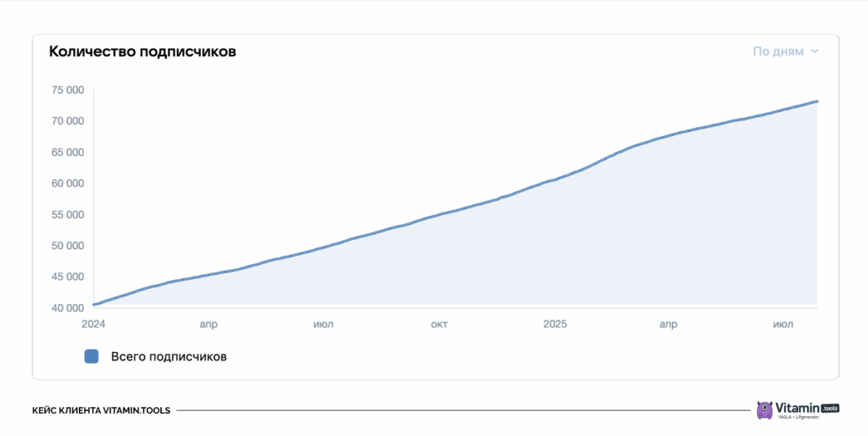868x436 pixels.
Task: Select the 2025 label on the timeline axis
Action: tap(554, 324)
